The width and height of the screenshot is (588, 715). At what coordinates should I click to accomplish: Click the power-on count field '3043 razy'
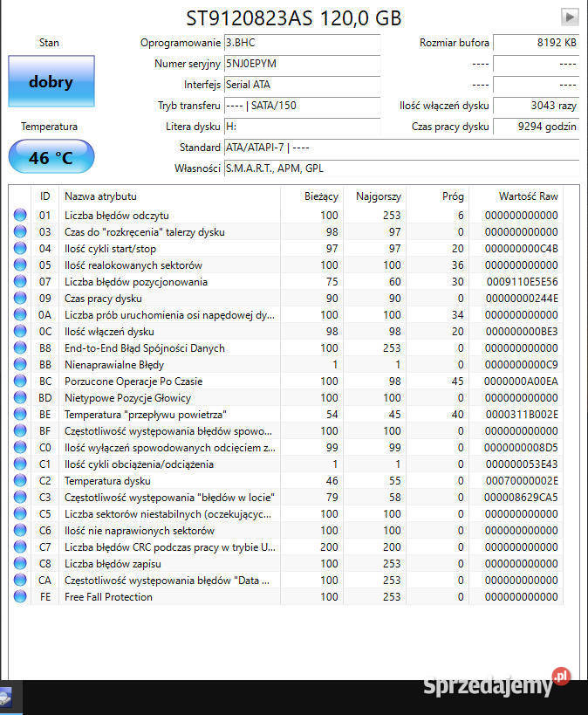[536, 106]
